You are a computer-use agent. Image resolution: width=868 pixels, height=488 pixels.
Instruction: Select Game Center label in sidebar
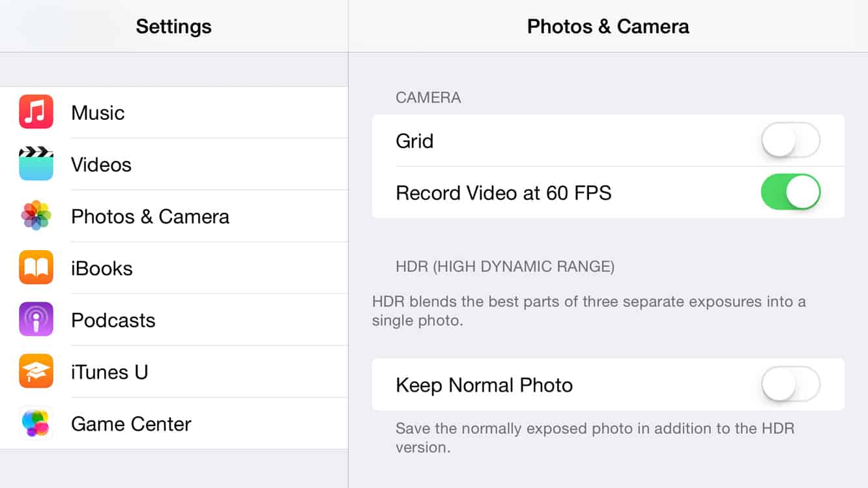point(131,424)
